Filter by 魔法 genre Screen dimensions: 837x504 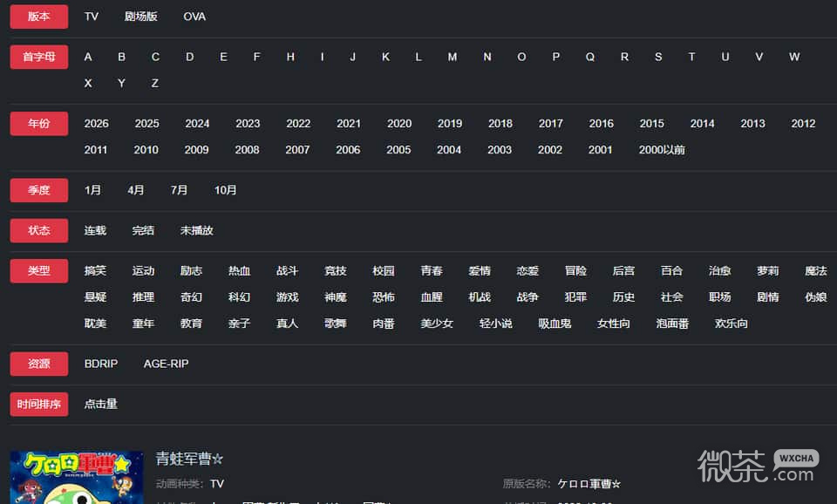[816, 270]
